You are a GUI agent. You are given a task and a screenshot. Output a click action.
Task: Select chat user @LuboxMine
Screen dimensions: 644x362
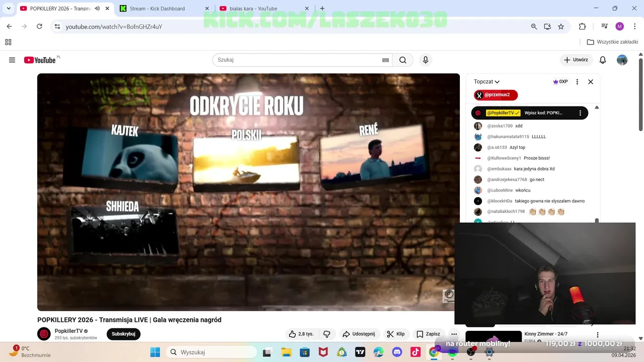tap(500, 191)
